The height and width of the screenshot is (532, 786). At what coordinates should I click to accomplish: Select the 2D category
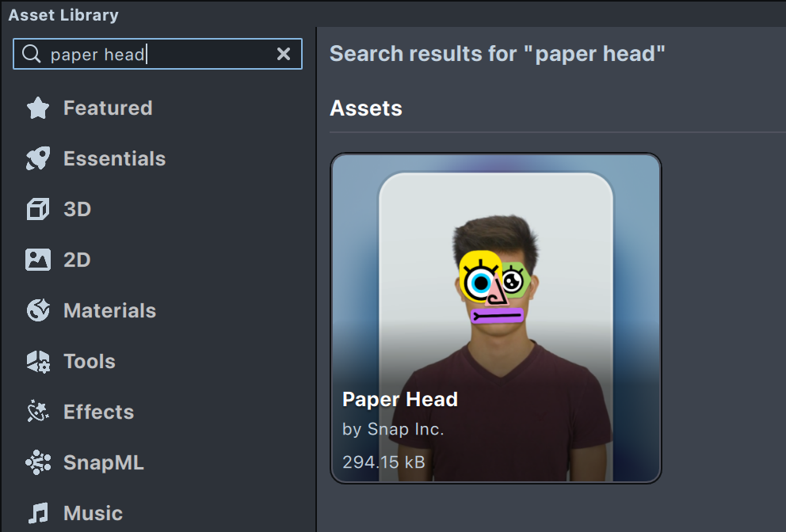(x=77, y=260)
